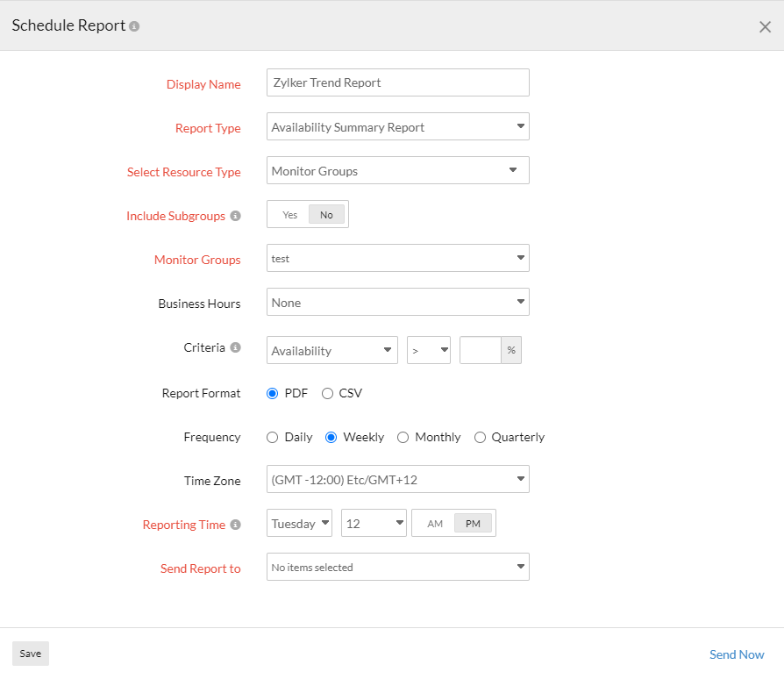Click the Save button
Screen dimensions: 784x679
click(30, 654)
